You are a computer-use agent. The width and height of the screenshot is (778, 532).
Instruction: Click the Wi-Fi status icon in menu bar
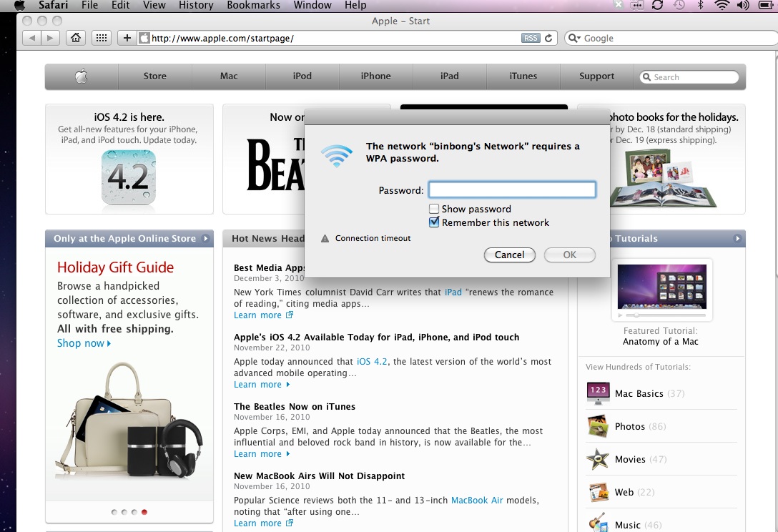[722, 6]
